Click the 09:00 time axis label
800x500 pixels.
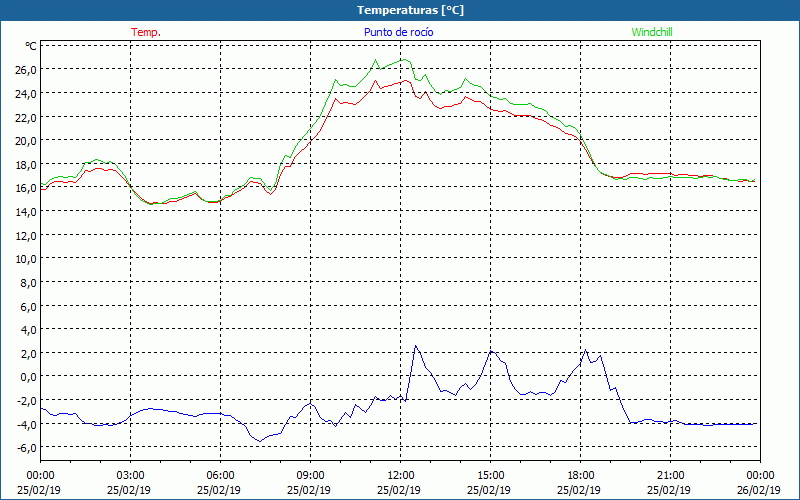[310, 476]
